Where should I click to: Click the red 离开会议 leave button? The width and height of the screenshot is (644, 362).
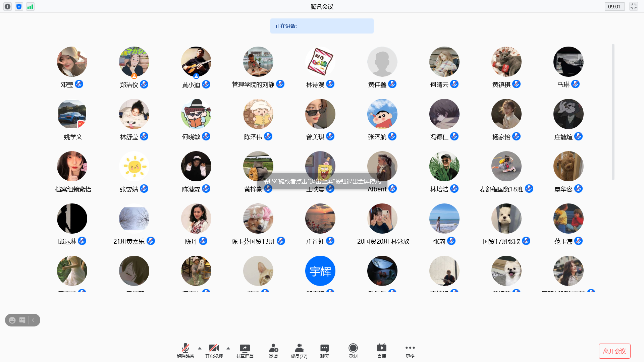pyautogui.click(x=614, y=351)
